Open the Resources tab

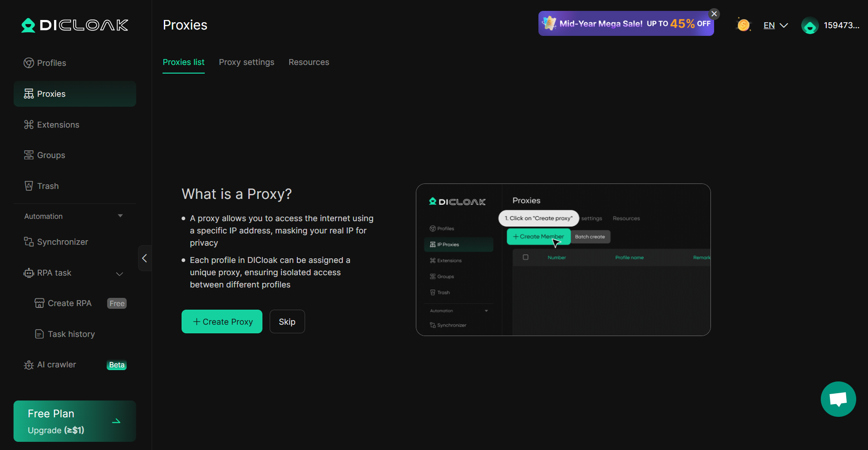(x=309, y=62)
